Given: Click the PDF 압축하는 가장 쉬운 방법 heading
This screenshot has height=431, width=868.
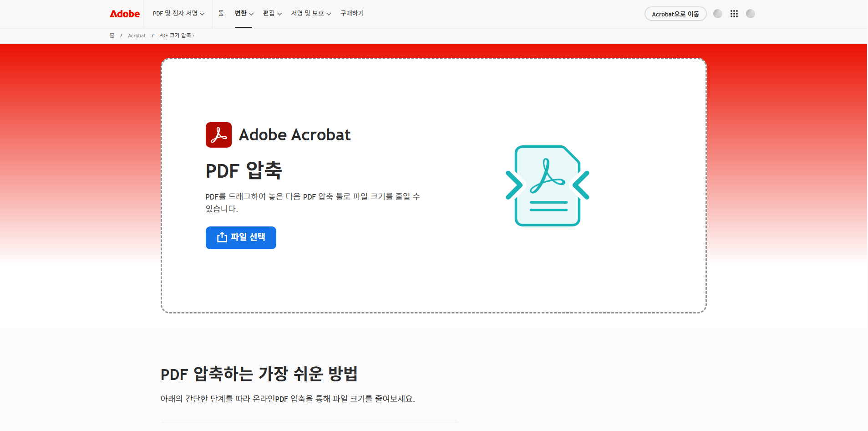Looking at the screenshot, I should [x=259, y=374].
